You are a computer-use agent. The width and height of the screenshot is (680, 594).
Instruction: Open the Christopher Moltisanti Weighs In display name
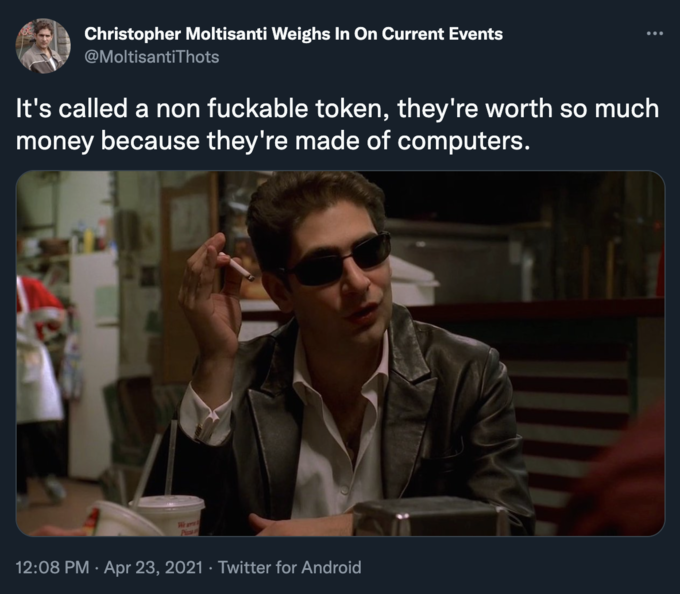(294, 34)
